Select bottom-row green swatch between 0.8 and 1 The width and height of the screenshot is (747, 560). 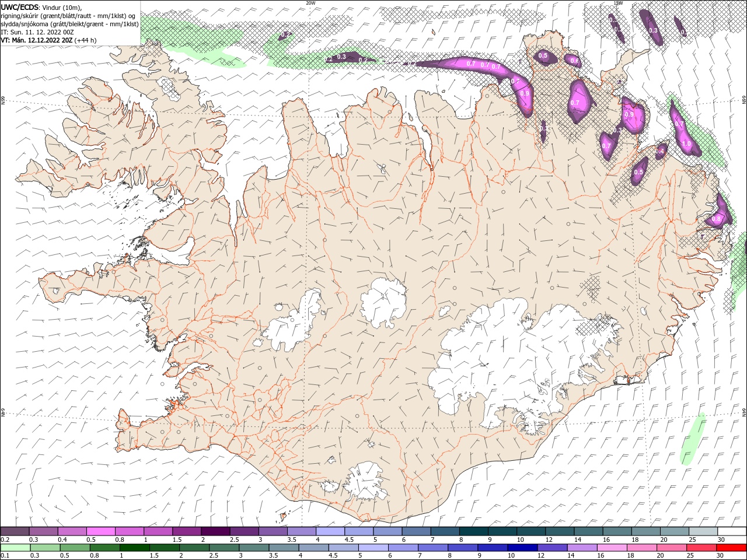pyautogui.click(x=105, y=548)
